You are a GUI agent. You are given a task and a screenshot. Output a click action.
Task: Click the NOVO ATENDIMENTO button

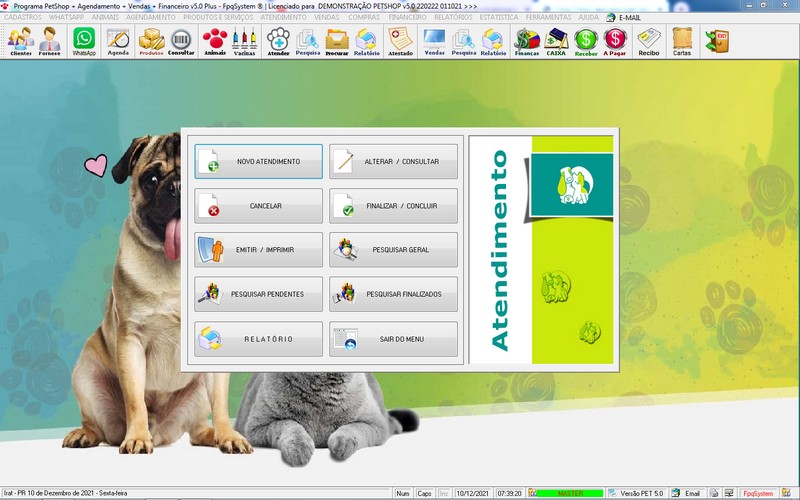coord(258,161)
